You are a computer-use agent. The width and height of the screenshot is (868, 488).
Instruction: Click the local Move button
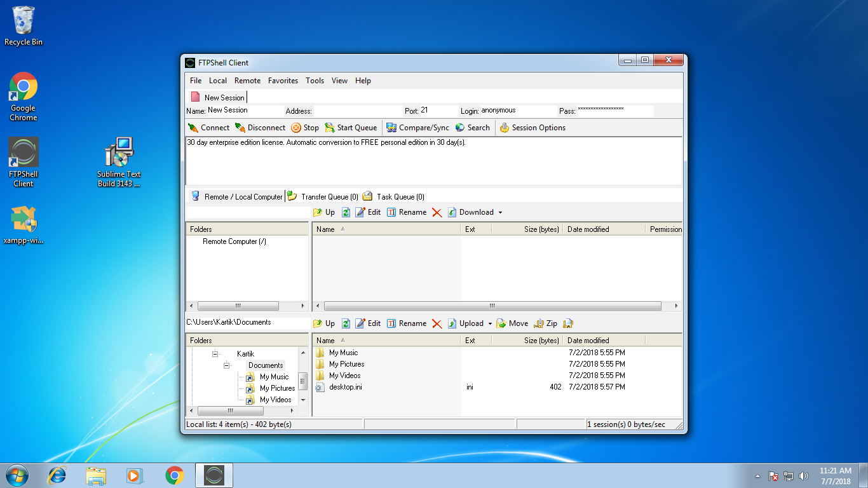click(x=512, y=323)
